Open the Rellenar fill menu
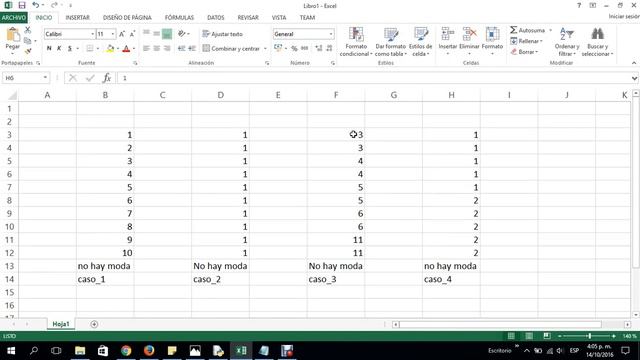This screenshot has width=640, height=360. pos(526,41)
